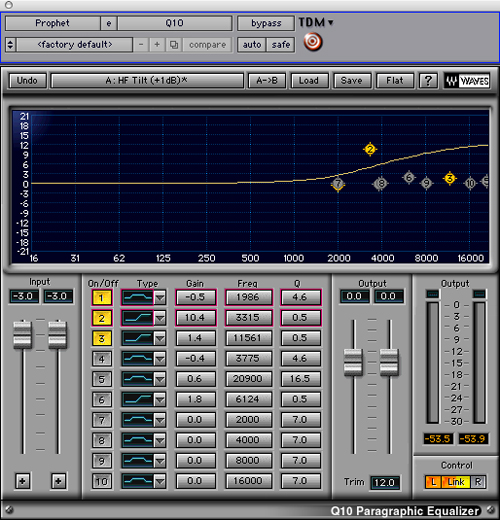This screenshot has height=520, width=500.
Task: Select band 10 marker on the EQ graph
Action: pyautogui.click(x=470, y=183)
